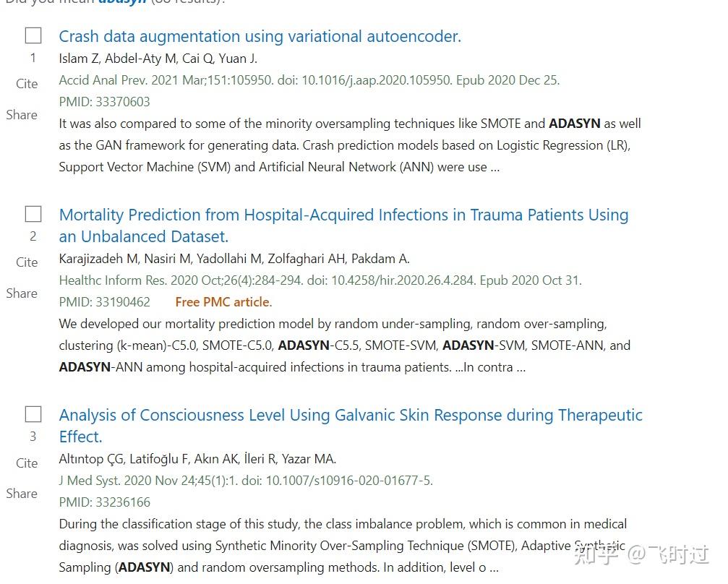728x584 pixels.
Task: Click Cite for the Galvanic Skin Response article
Action: (27, 463)
